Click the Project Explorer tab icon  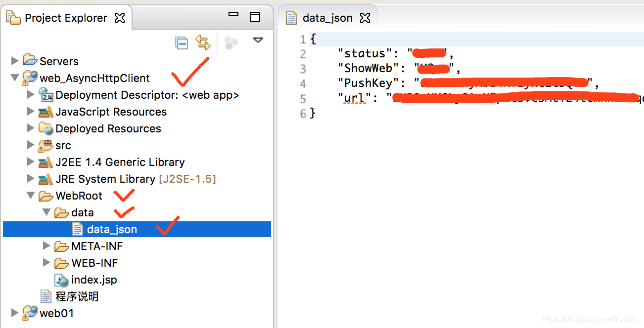tap(13, 18)
